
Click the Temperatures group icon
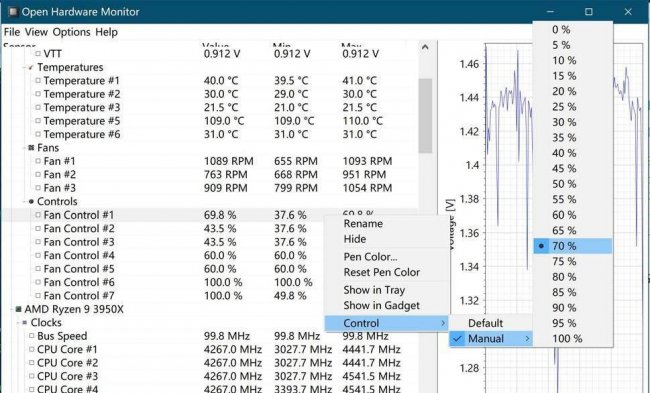point(31,68)
